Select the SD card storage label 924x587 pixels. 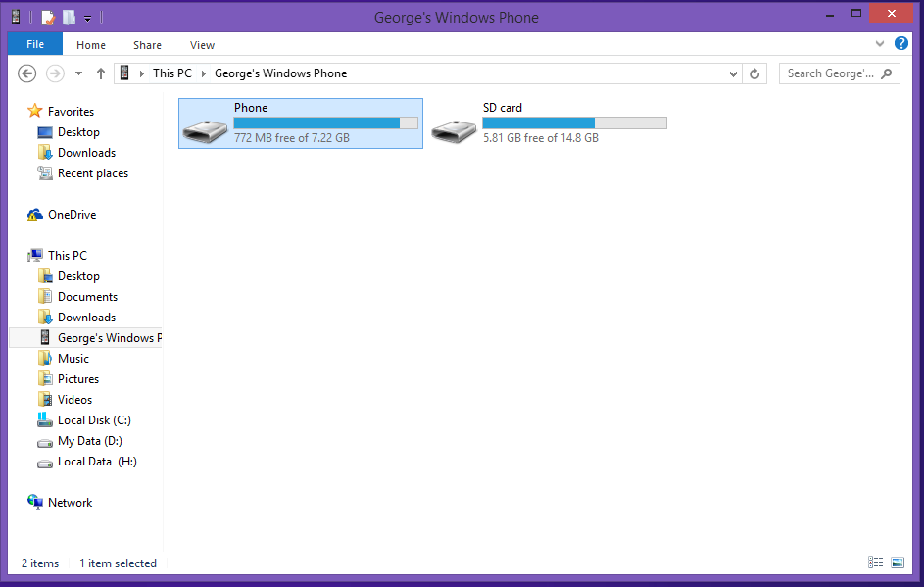[x=502, y=108]
